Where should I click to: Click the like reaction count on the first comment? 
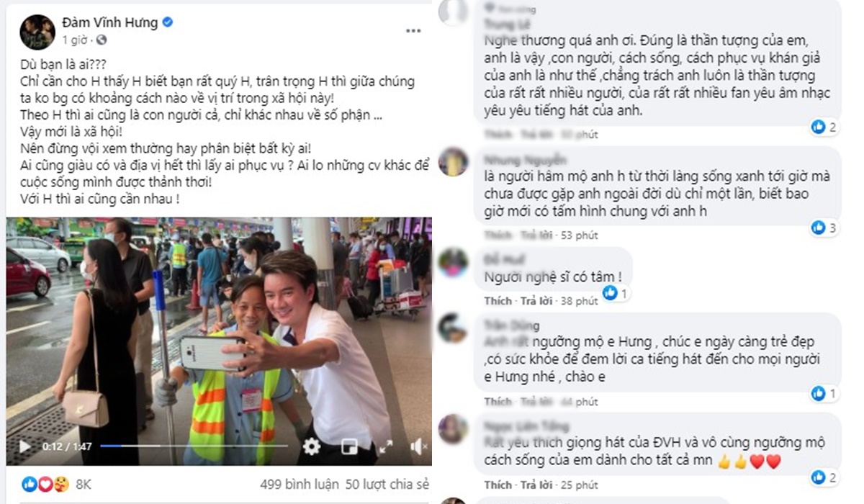pos(823,127)
